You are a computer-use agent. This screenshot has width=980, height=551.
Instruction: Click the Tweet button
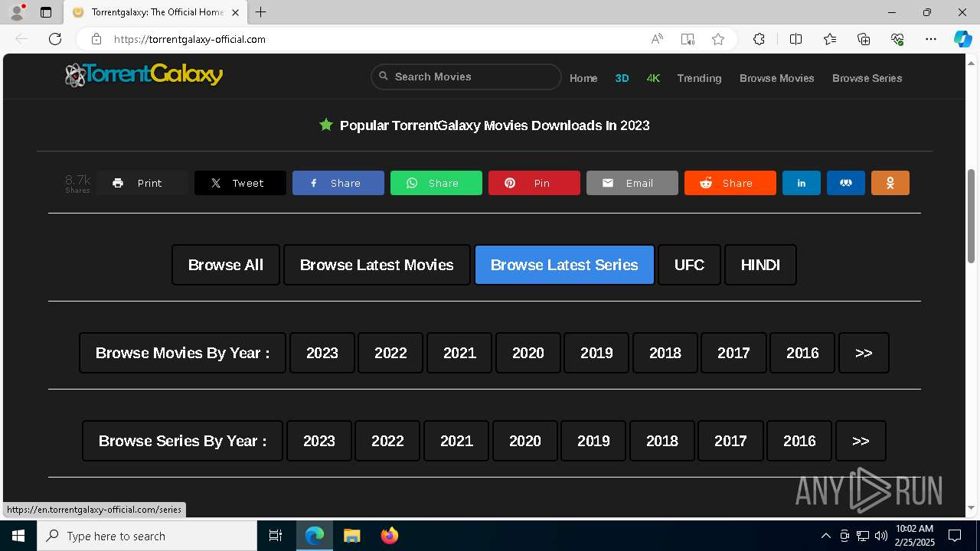coord(240,183)
